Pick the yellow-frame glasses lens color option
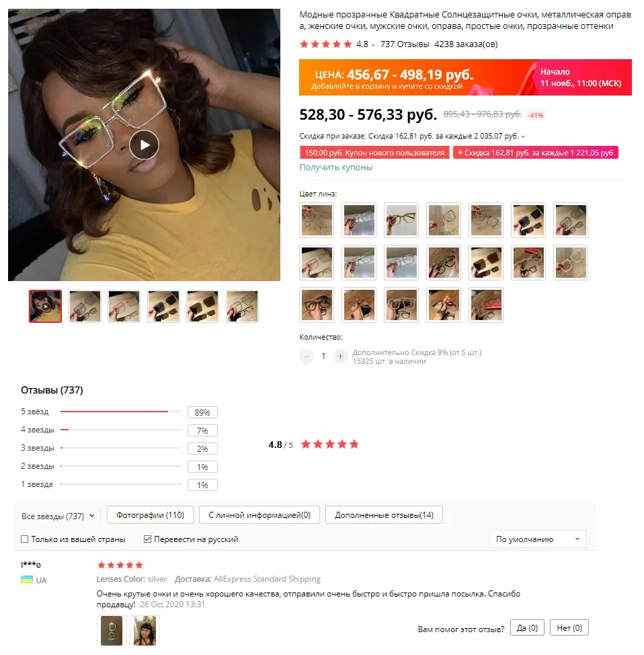644x655 pixels. point(401,220)
